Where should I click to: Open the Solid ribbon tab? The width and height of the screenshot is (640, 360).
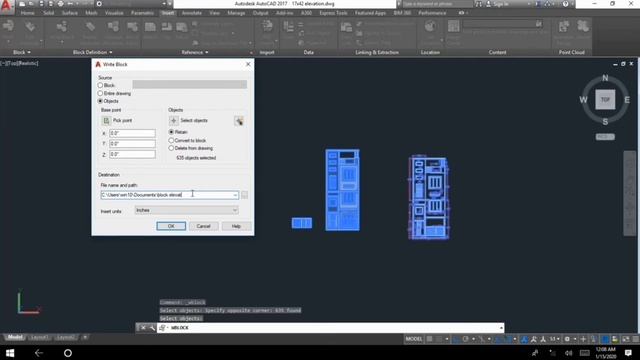(49, 13)
